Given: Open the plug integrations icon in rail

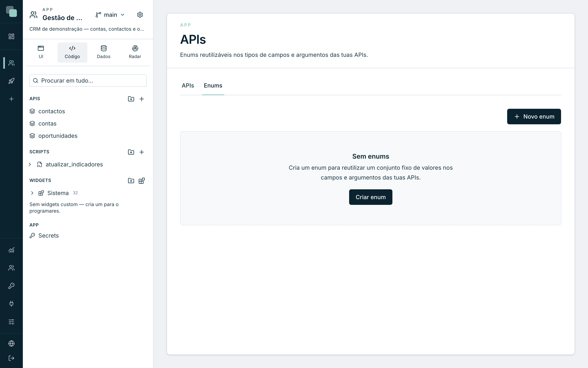Looking at the screenshot, I should [x=11, y=304].
